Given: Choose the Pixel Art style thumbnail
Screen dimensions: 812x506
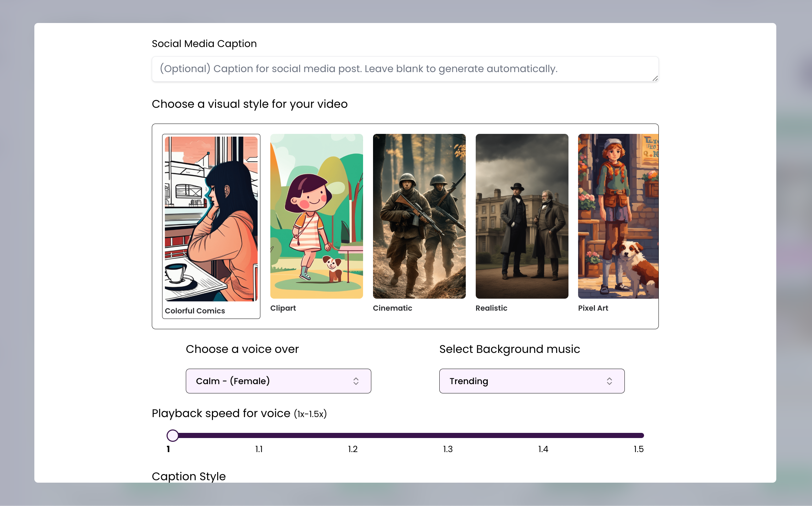Looking at the screenshot, I should click(x=618, y=216).
